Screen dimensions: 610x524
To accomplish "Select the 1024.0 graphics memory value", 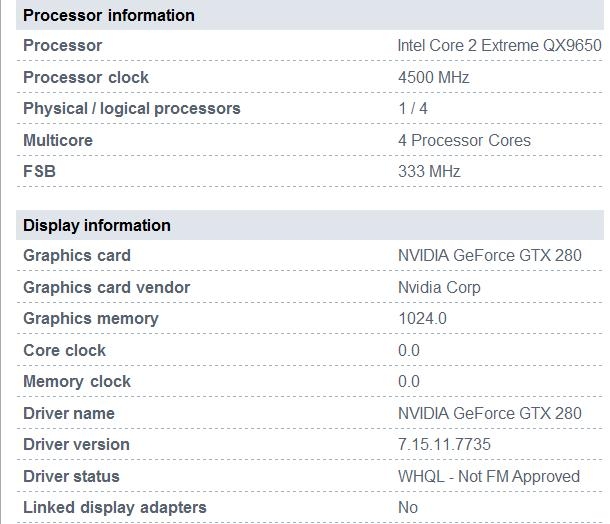I will click(x=422, y=318).
